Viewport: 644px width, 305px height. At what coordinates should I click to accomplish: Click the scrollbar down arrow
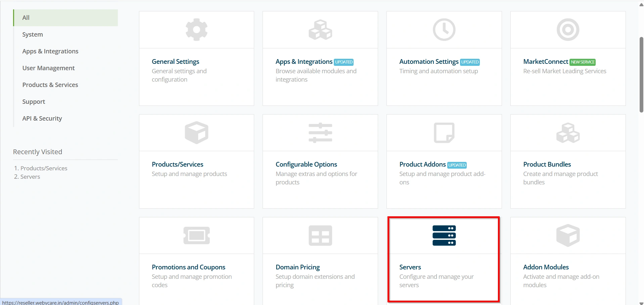pyautogui.click(x=641, y=303)
